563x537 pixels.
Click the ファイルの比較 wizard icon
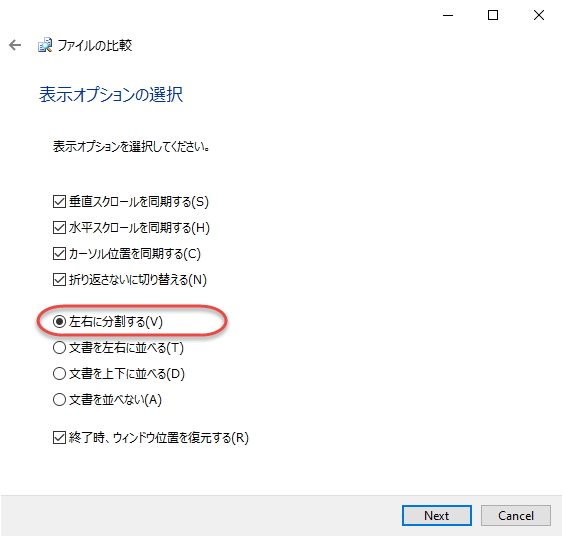[x=45, y=45]
